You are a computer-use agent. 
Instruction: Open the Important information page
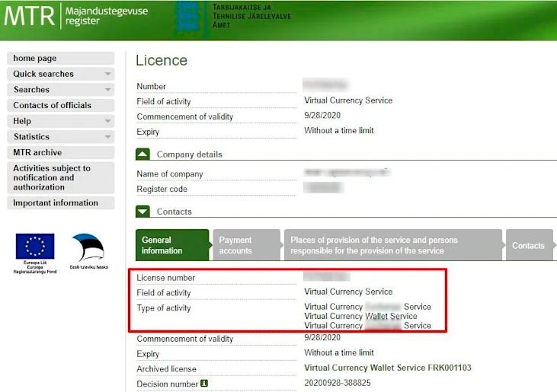[56, 203]
